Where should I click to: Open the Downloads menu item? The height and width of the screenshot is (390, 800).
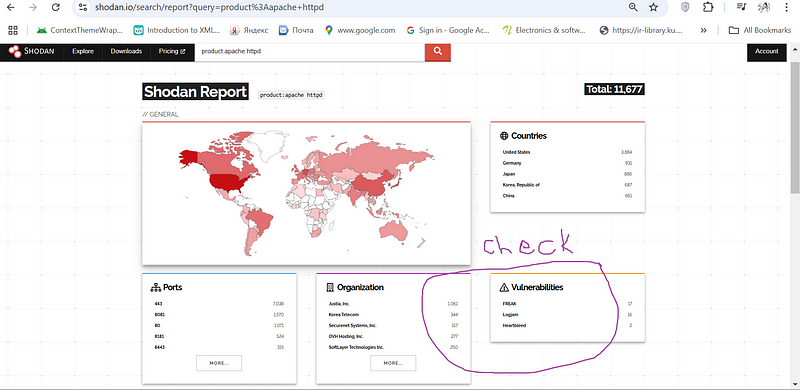click(x=126, y=52)
